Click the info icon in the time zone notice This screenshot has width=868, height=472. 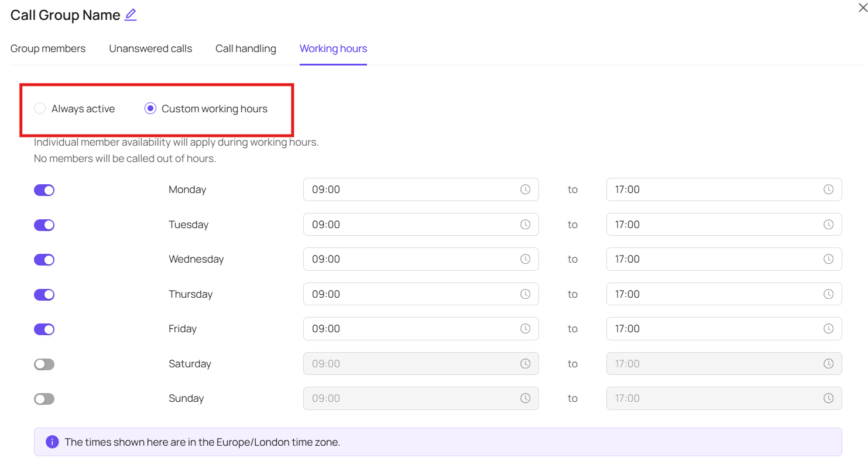coord(52,442)
